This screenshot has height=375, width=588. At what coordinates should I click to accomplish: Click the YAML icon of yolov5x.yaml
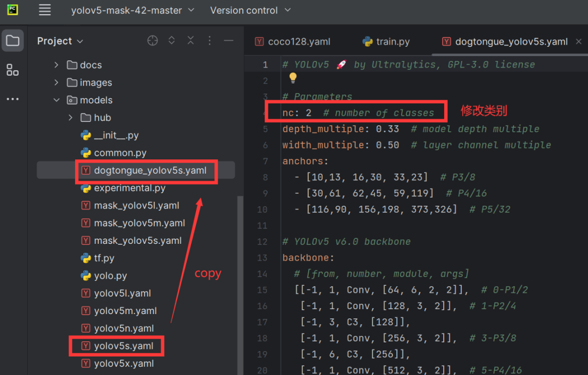coord(86,364)
